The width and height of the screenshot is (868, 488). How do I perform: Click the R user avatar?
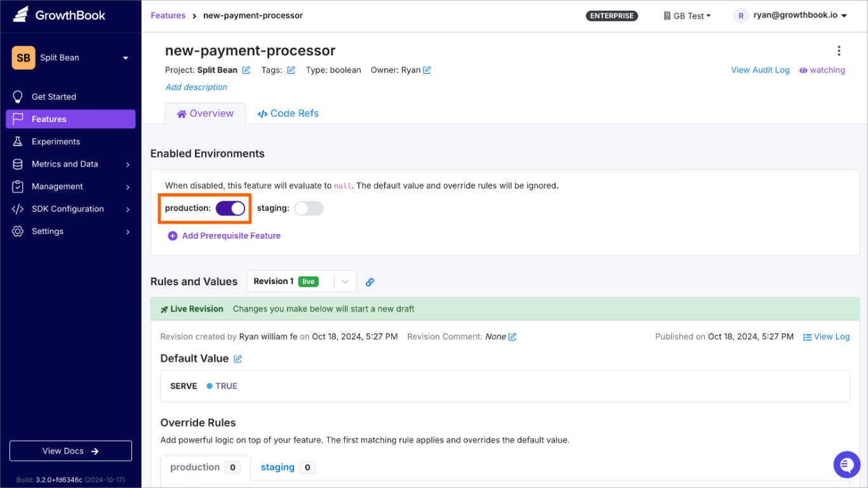(x=740, y=16)
